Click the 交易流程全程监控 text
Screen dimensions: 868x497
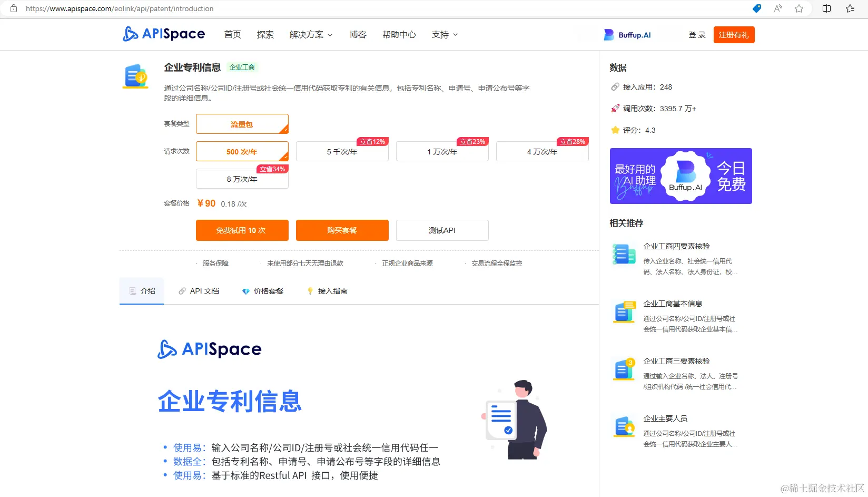tap(497, 263)
